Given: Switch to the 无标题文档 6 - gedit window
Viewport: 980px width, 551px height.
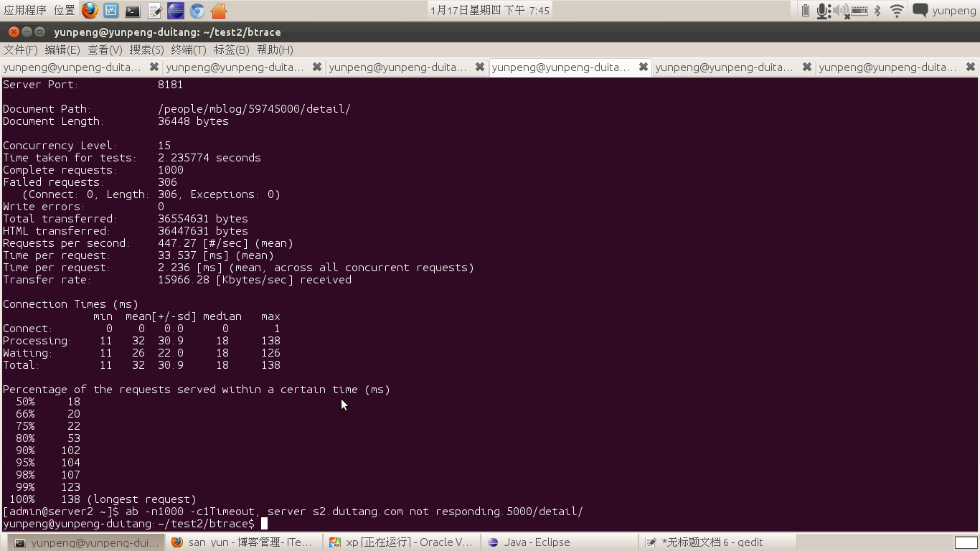Looking at the screenshot, I should click(x=717, y=542).
